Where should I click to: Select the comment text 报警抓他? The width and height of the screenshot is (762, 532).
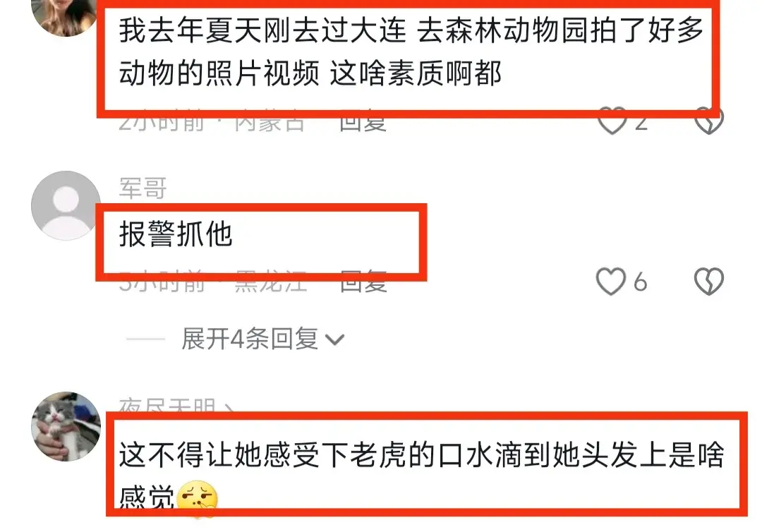(176, 234)
